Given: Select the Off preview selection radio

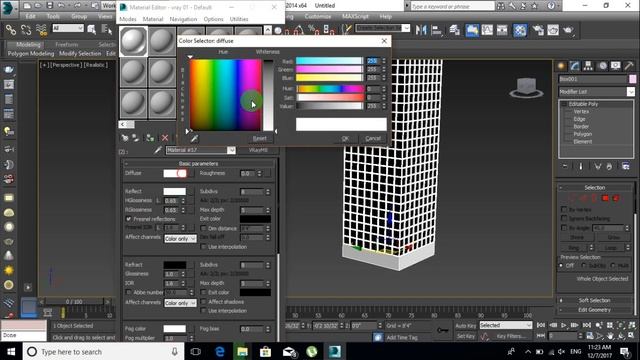Looking at the screenshot, I should [x=562, y=265].
